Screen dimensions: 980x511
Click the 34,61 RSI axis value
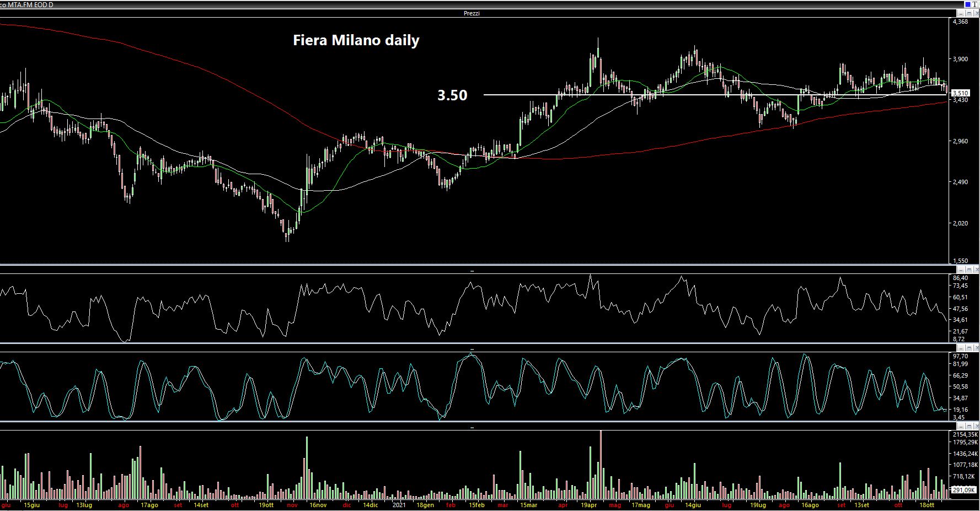960,320
